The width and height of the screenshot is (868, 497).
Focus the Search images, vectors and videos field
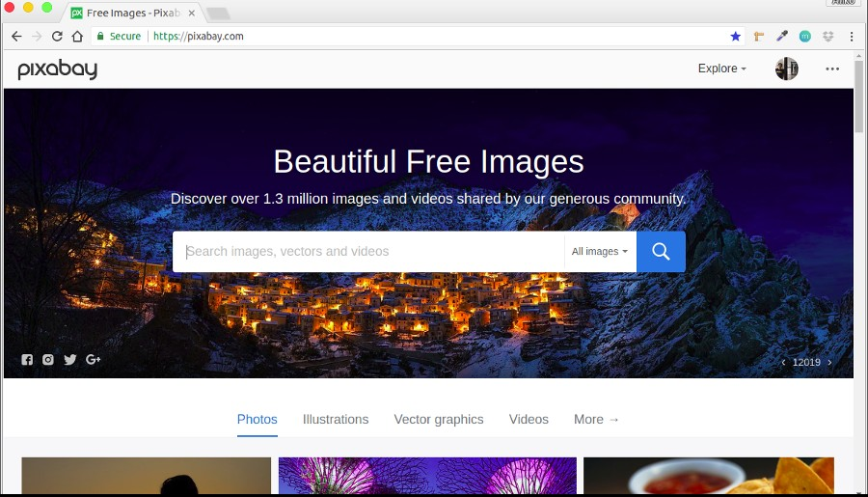point(368,252)
